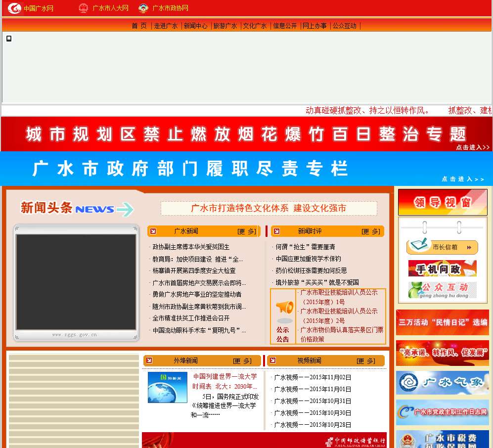Open news 广水市首届房地产交易展示会

(199, 283)
